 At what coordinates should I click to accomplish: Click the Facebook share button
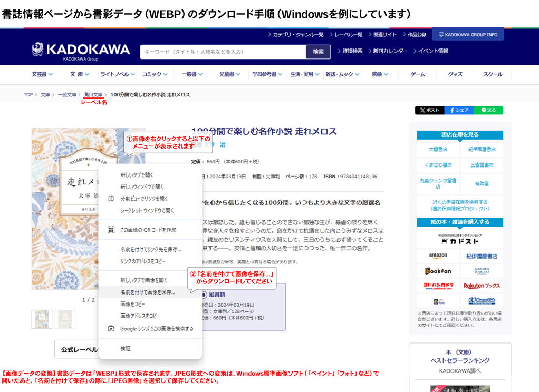459,110
